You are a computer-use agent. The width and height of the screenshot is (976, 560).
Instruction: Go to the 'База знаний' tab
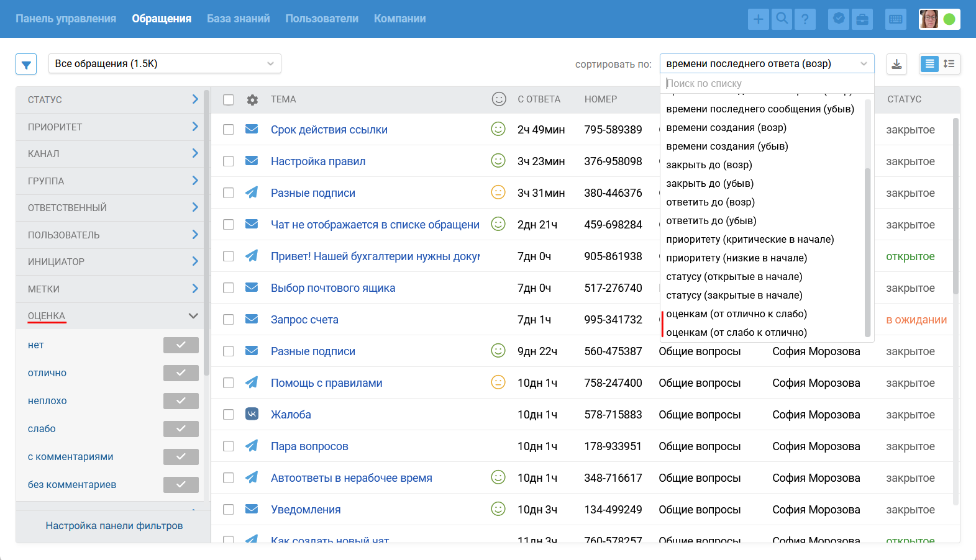[238, 19]
